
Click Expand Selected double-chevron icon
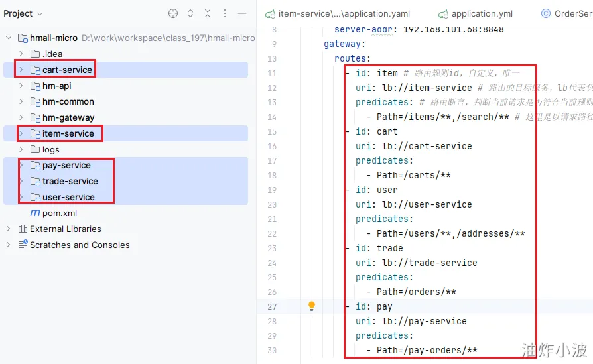190,13
